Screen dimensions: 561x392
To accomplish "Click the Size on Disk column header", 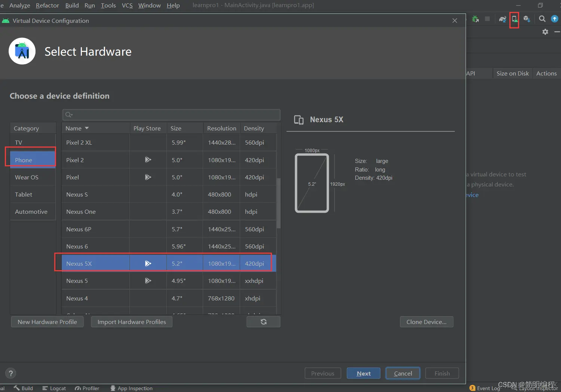I will 512,73.
